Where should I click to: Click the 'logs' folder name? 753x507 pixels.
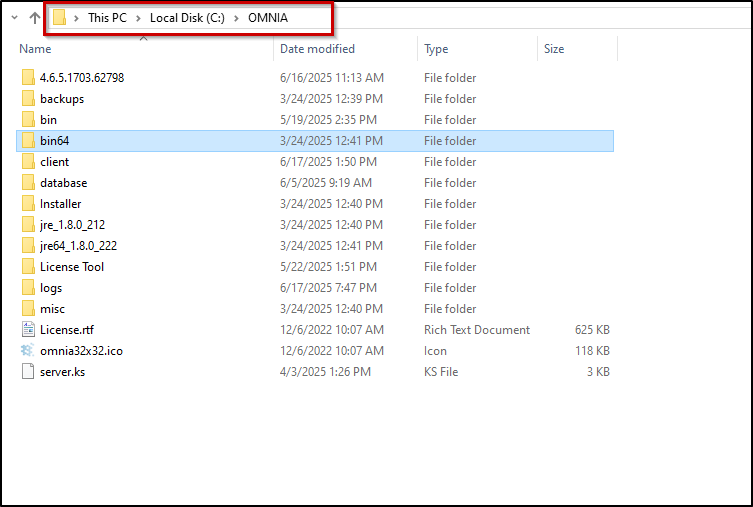pyautogui.click(x=51, y=288)
